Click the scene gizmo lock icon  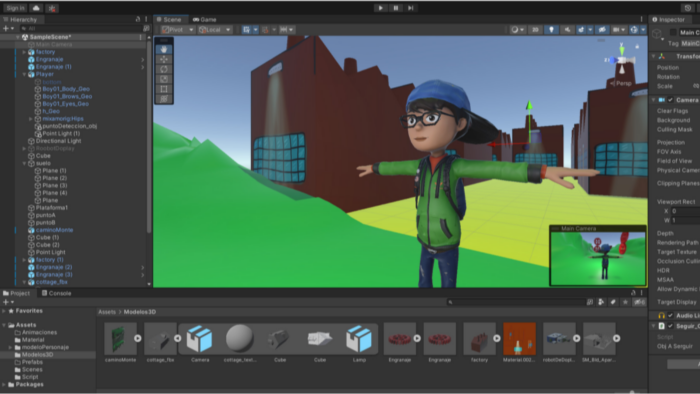[x=637, y=46]
